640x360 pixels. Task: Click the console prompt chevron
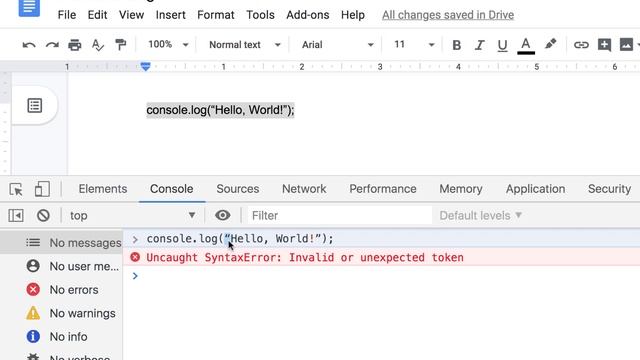tap(135, 276)
